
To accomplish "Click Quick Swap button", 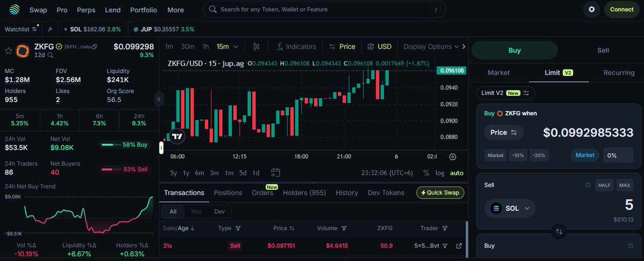I will click(x=441, y=192).
